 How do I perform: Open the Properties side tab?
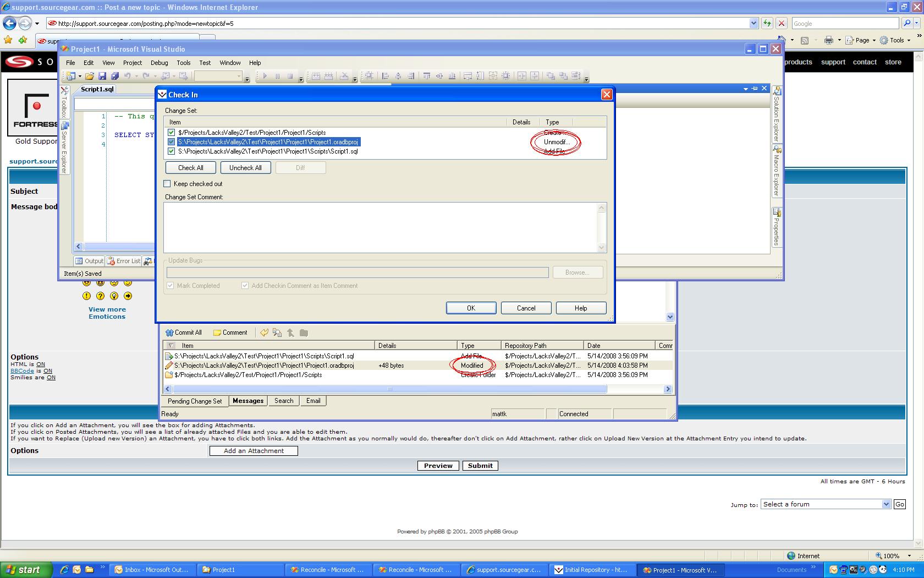777,227
